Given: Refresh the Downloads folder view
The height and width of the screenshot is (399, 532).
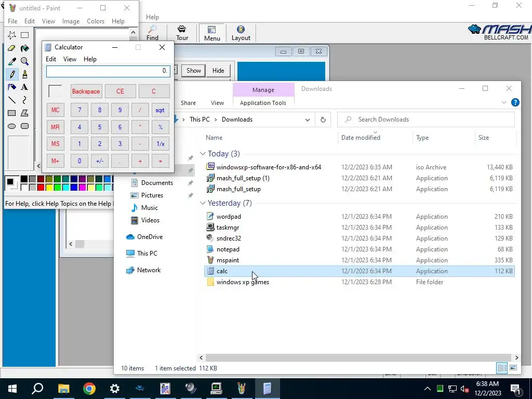Looking at the screenshot, I should (323, 119).
